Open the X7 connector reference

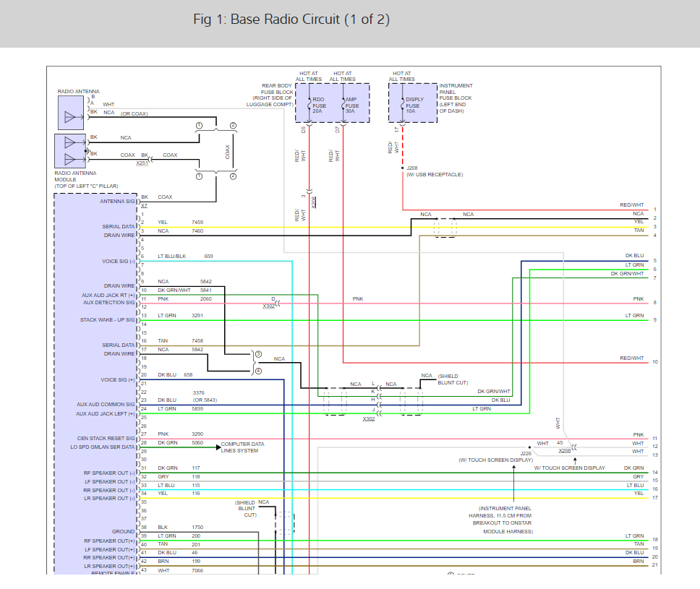click(144, 206)
